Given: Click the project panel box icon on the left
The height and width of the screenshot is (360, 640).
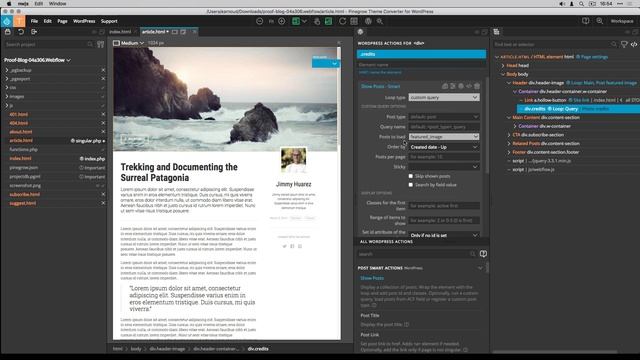Looking at the screenshot, I should (8, 32).
